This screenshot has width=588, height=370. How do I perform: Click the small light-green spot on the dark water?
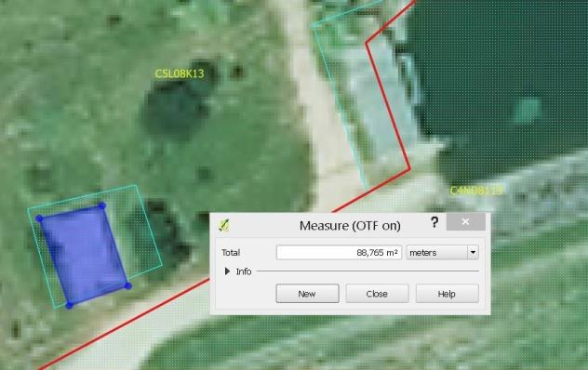pyautogui.click(x=528, y=110)
